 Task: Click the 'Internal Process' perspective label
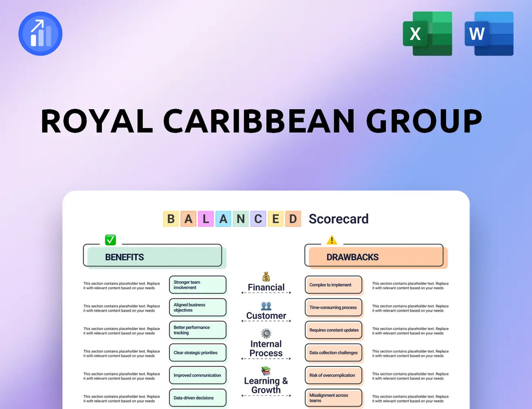266,349
